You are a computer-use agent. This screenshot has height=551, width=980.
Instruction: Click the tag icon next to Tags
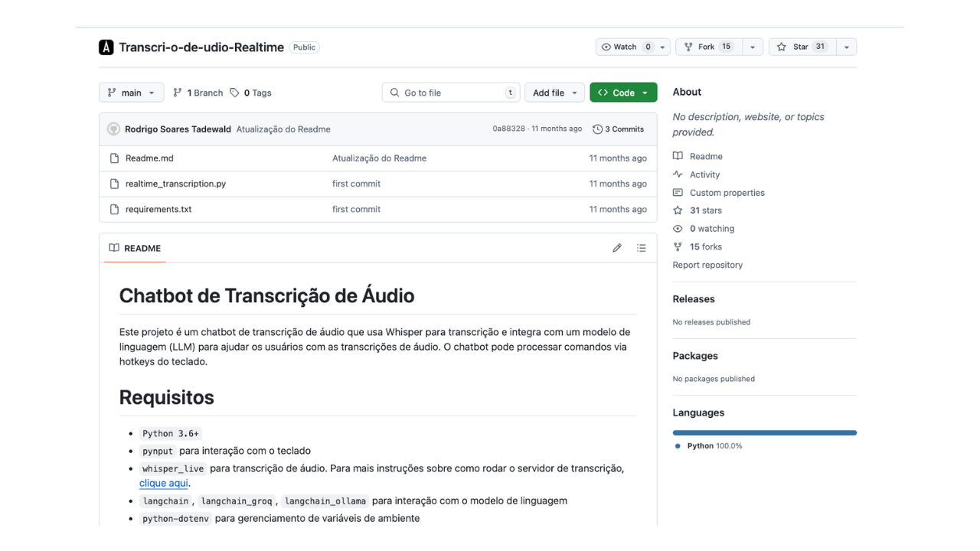click(235, 93)
